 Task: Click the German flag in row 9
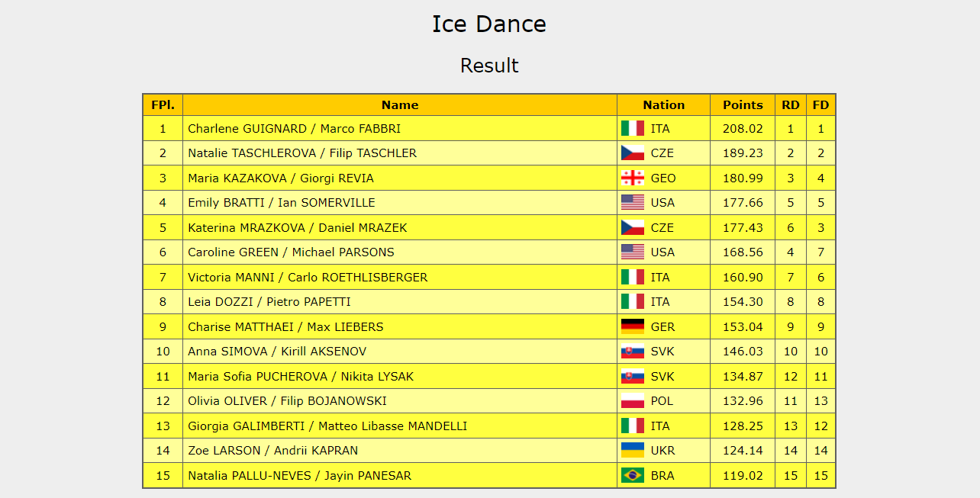coord(633,326)
